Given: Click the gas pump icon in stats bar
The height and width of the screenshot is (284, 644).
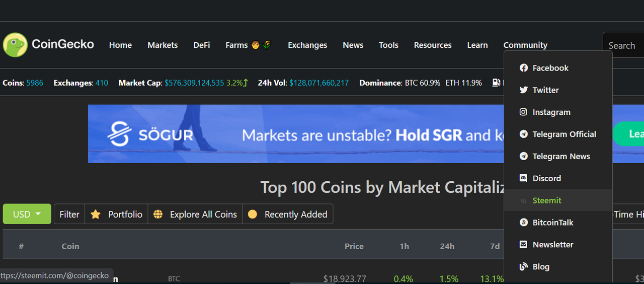Looking at the screenshot, I should tap(496, 83).
